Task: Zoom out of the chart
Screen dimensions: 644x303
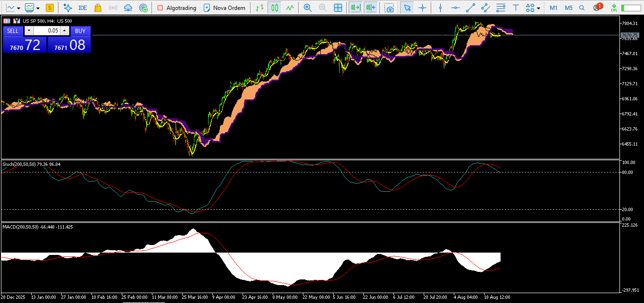Action: pyautogui.click(x=323, y=8)
